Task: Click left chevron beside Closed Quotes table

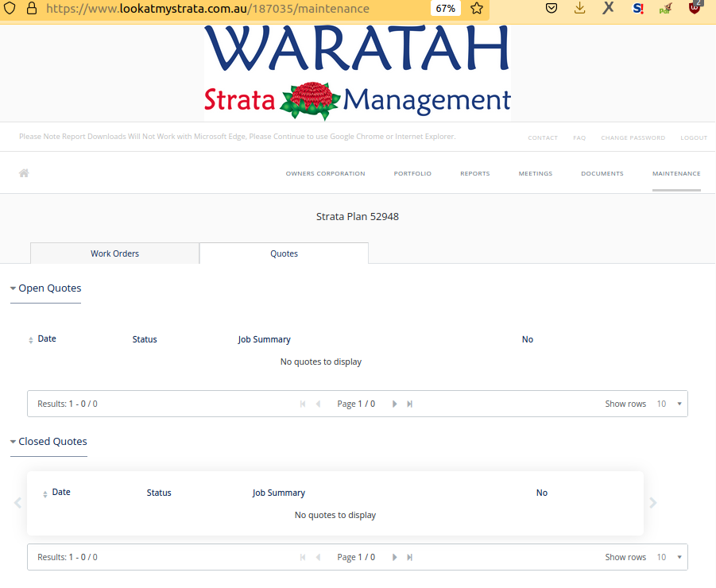Action: 17,503
